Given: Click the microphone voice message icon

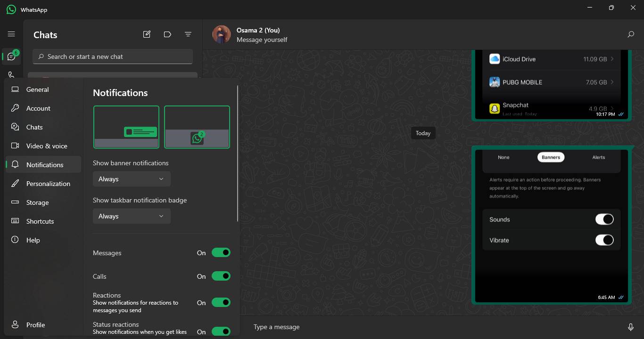Looking at the screenshot, I should pos(631,327).
